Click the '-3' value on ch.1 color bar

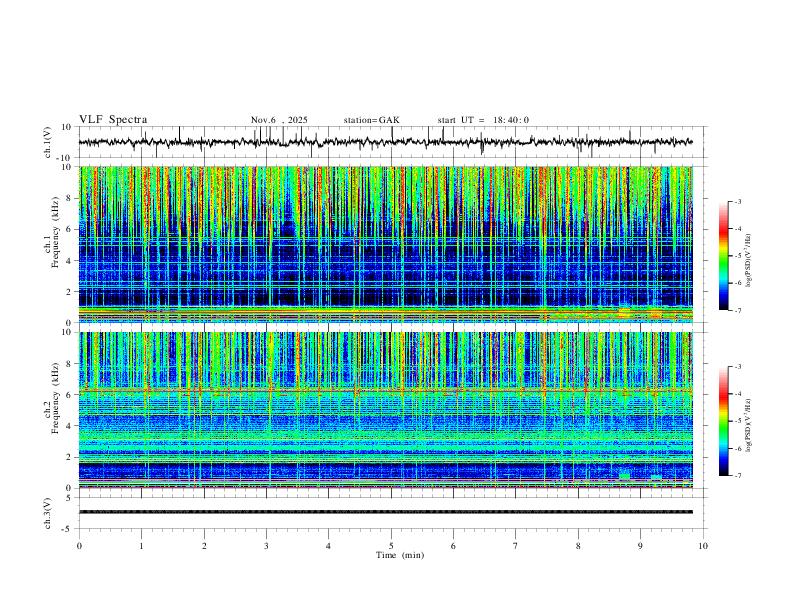point(737,201)
